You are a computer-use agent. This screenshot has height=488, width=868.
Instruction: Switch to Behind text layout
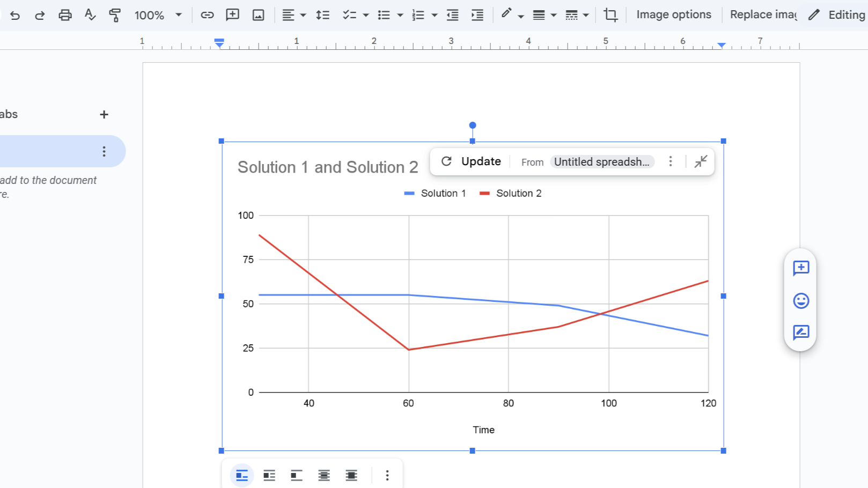(x=324, y=475)
